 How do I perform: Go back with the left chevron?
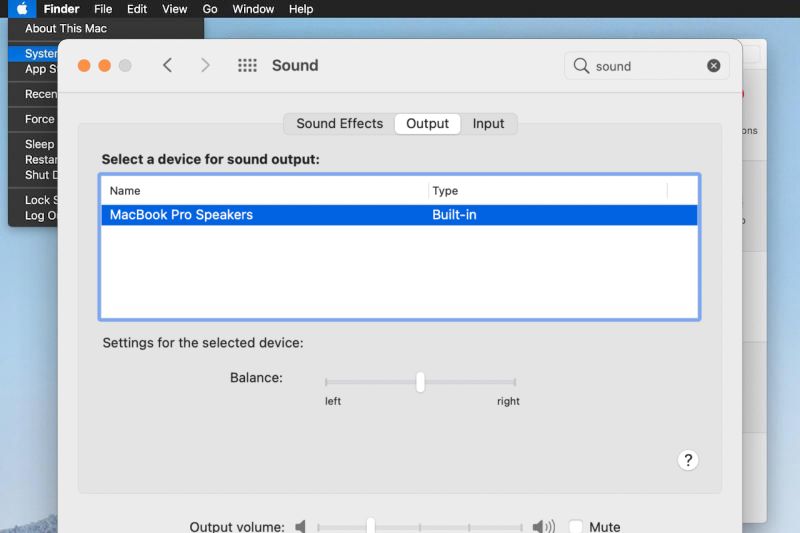pyautogui.click(x=167, y=65)
